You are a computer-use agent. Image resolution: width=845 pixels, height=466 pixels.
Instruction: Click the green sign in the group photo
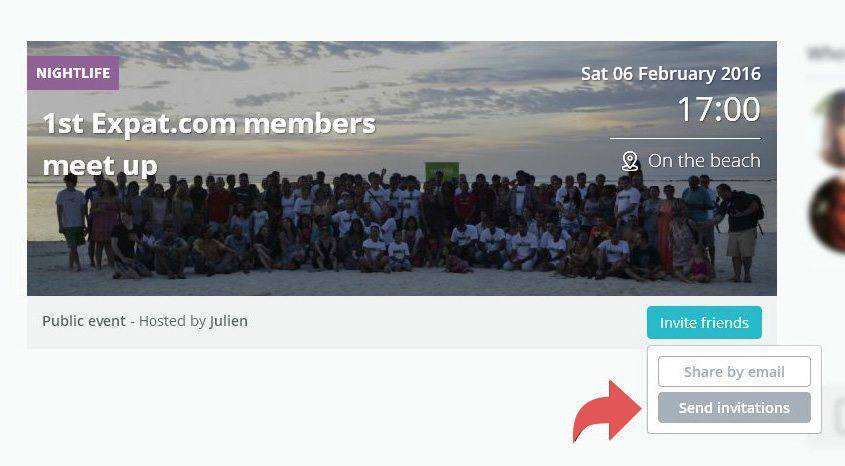coord(442,171)
